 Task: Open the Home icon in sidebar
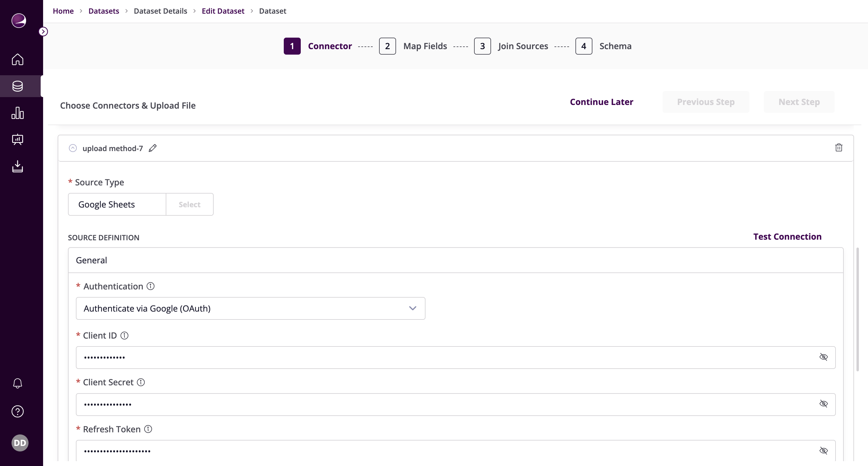tap(18, 59)
